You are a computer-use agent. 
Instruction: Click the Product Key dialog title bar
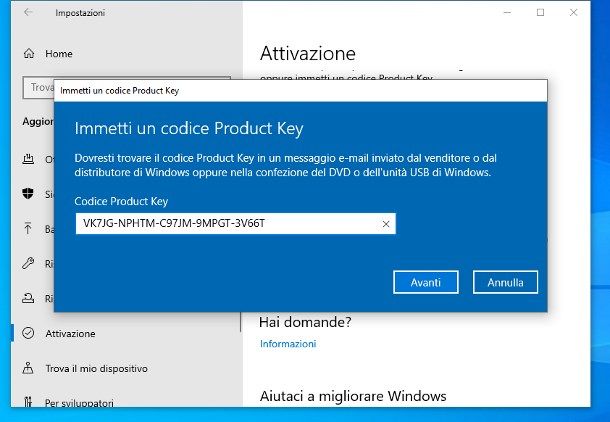[300, 90]
